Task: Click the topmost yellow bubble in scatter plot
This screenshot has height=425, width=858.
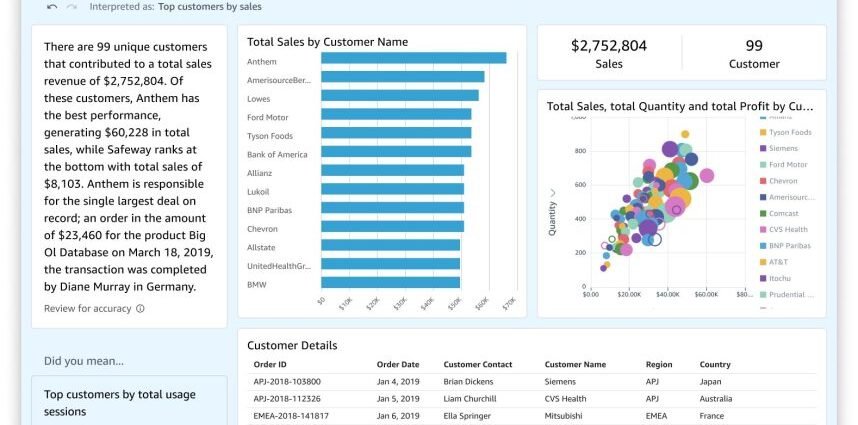Action: (685, 134)
